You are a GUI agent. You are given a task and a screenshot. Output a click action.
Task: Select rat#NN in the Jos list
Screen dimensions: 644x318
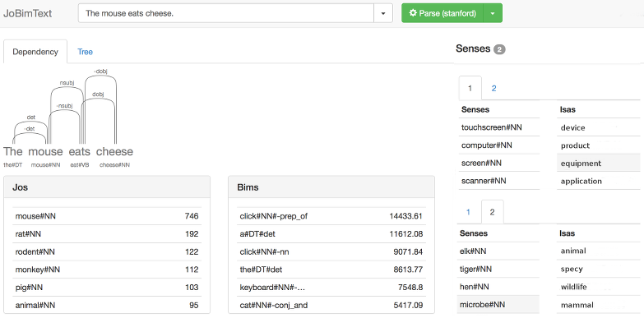pyautogui.click(x=107, y=234)
